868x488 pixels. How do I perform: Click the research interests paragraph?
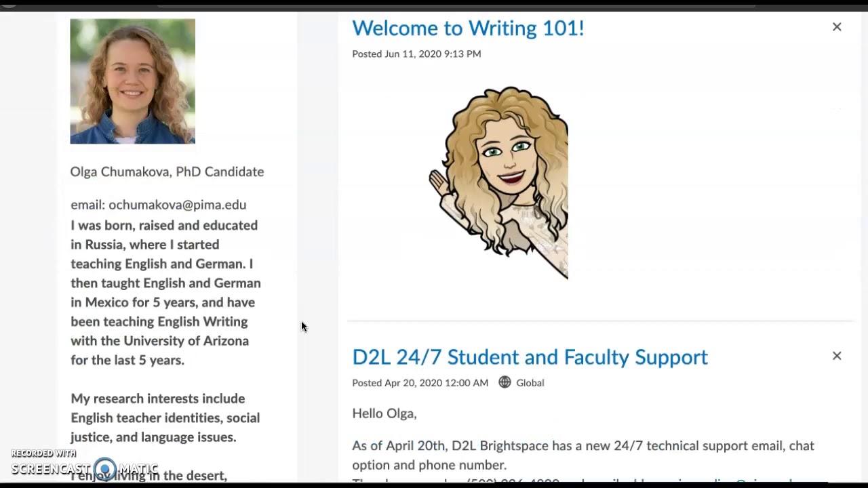[x=165, y=418]
